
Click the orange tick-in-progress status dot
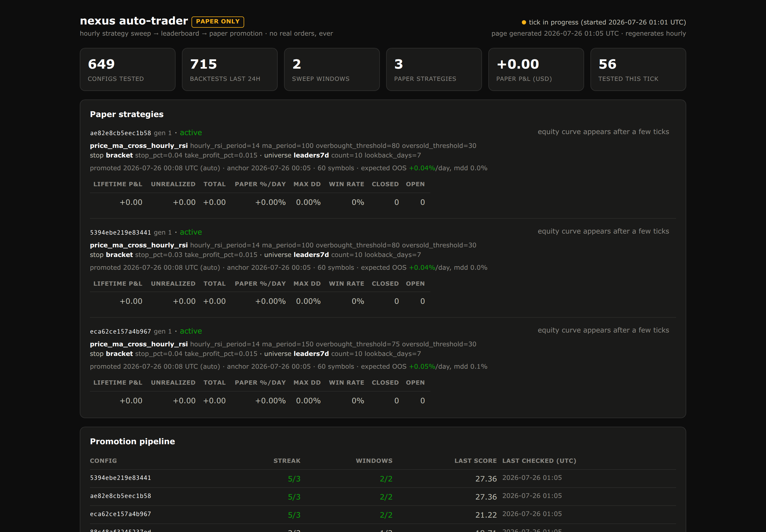coord(524,22)
